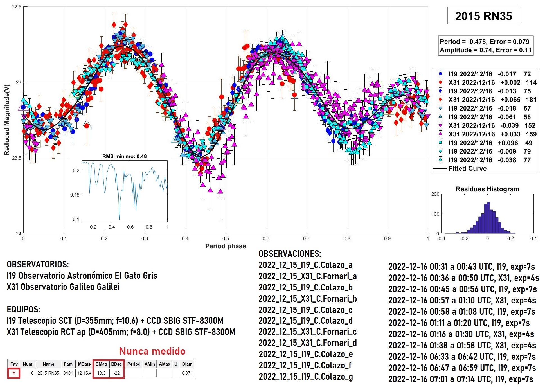Viewport: 545px width, 392px height.
Task: Click the OBSERVATORIOS: heading
Action: pyautogui.click(x=38, y=264)
